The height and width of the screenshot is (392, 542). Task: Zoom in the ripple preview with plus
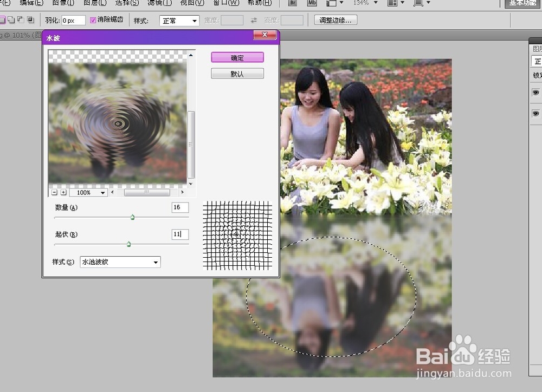coord(63,192)
